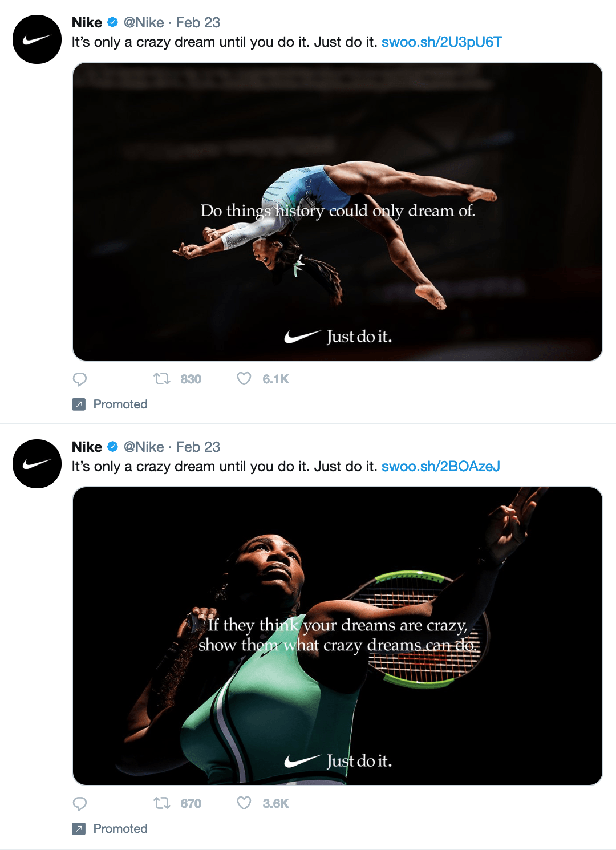
Task: Retweet the tweet with 830 retweets
Action: pos(163,379)
